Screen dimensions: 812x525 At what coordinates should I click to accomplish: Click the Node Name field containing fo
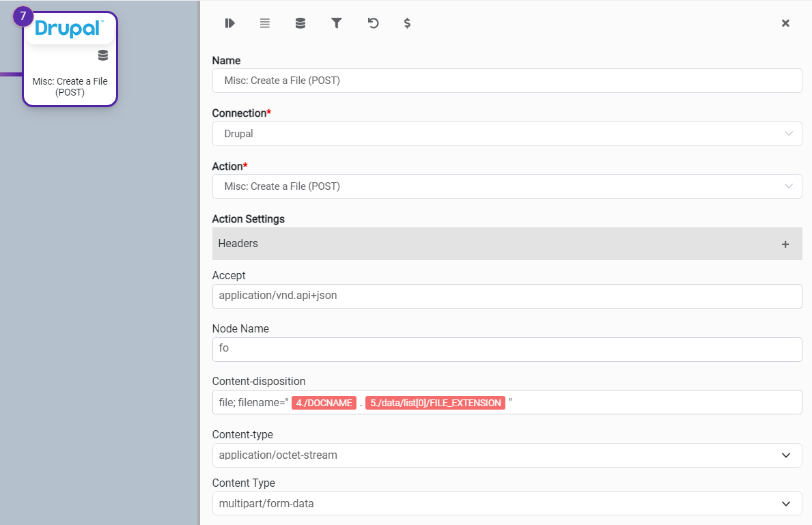(507, 350)
